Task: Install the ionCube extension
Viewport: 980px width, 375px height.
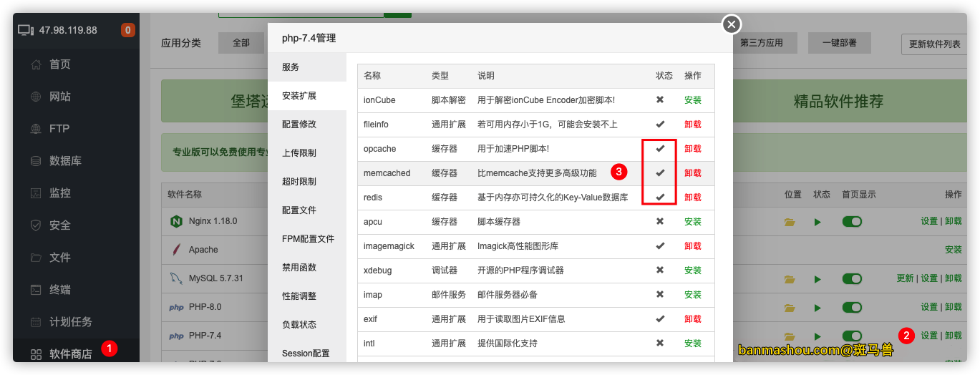Action: click(x=693, y=100)
